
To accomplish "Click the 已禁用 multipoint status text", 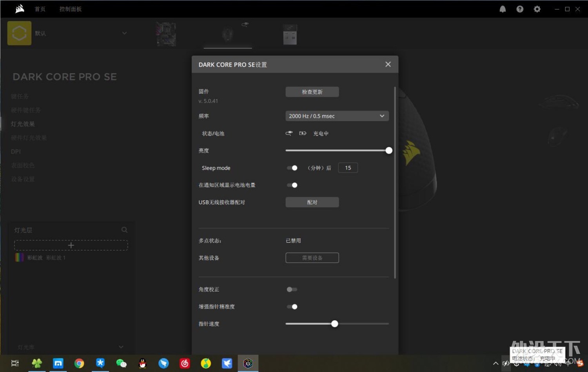I will coord(293,241).
